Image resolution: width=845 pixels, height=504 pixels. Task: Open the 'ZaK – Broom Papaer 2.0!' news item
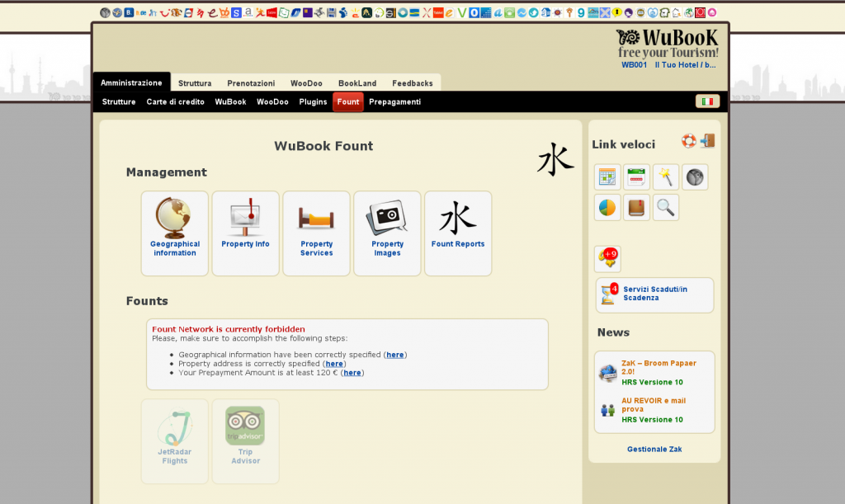click(659, 367)
